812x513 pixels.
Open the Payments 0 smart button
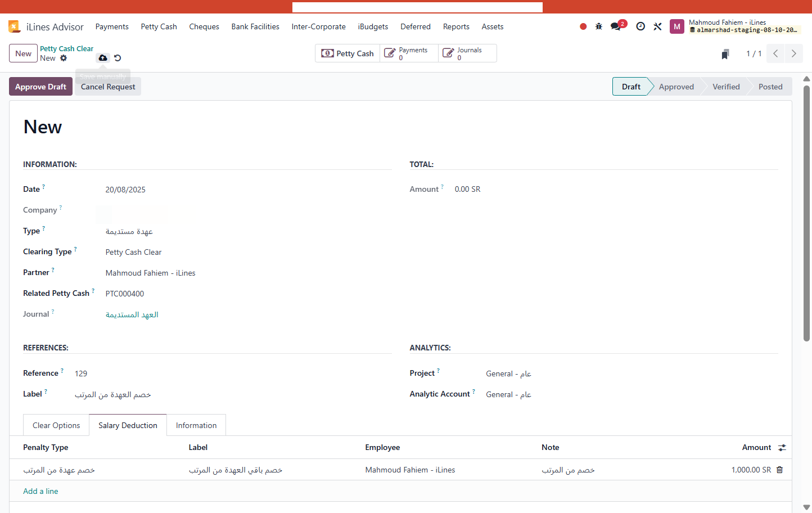(x=409, y=53)
